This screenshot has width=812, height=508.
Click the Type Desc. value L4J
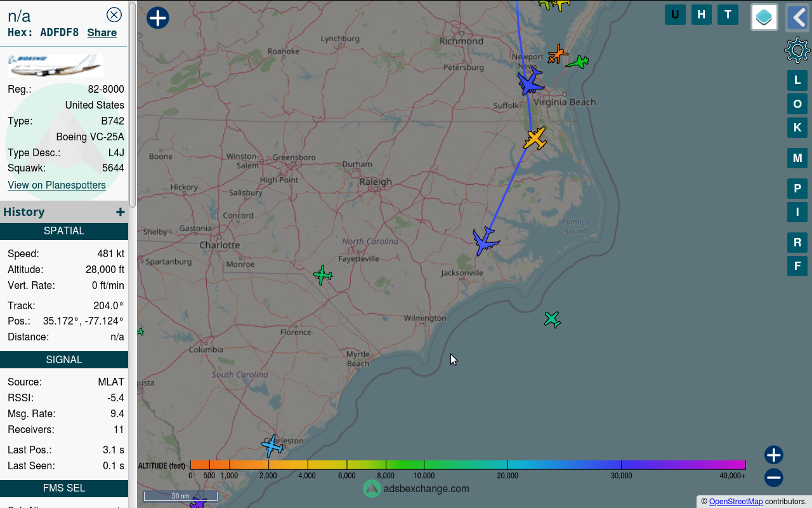[116, 152]
